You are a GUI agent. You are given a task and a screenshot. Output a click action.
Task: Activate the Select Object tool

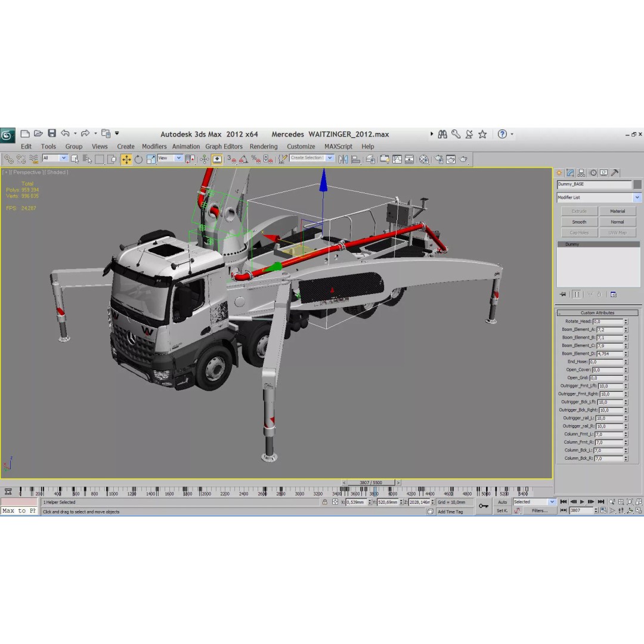pos(75,159)
